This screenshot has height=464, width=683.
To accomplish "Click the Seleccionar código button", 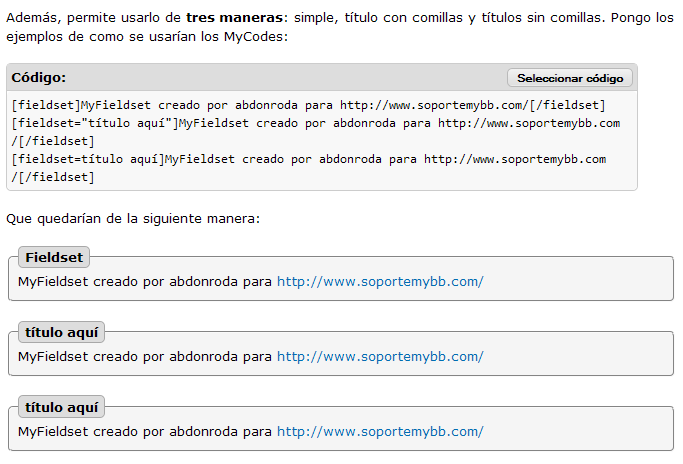I will [x=570, y=78].
